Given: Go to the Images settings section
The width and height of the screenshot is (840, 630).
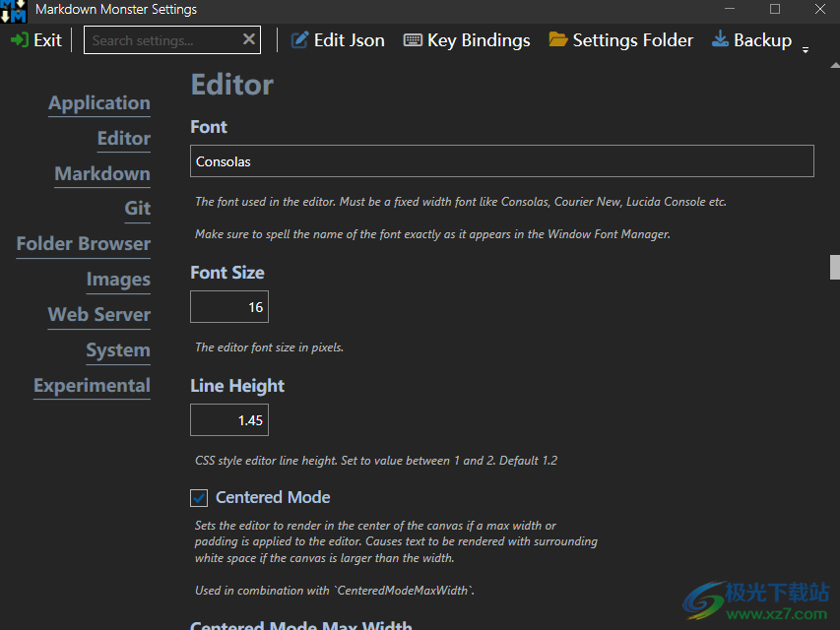Looking at the screenshot, I should pos(118,280).
